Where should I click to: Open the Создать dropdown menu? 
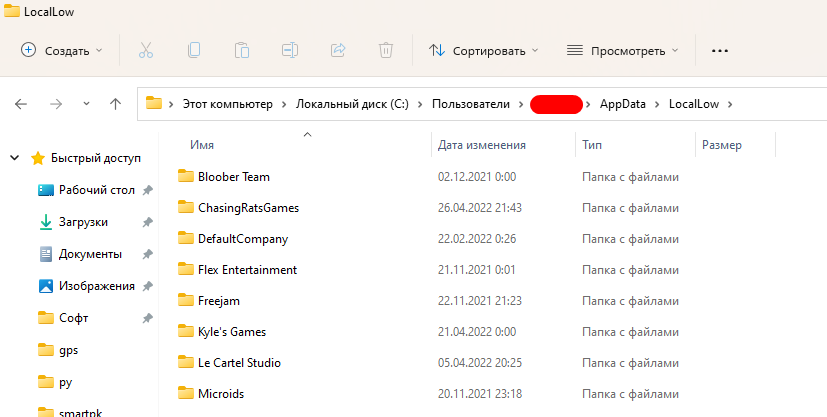pos(62,50)
